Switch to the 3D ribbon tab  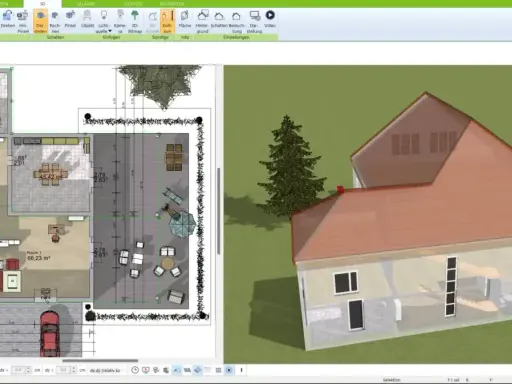point(43,4)
